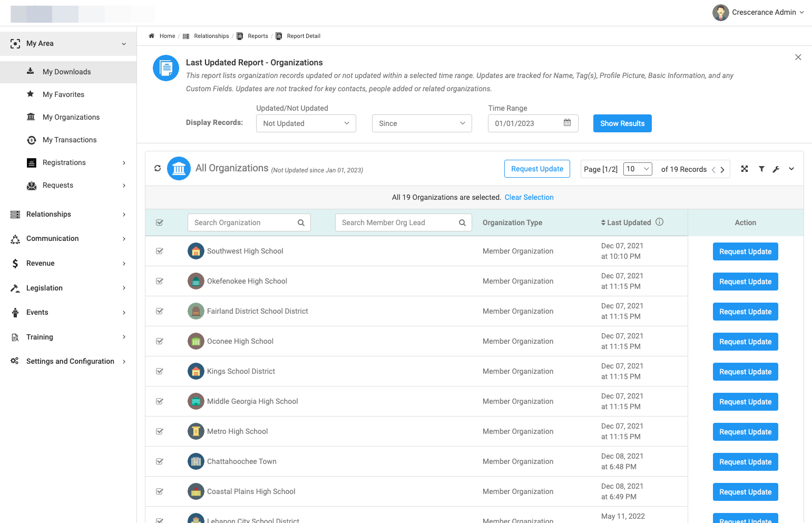Uncheck Metro High School row checkbox

pos(160,431)
